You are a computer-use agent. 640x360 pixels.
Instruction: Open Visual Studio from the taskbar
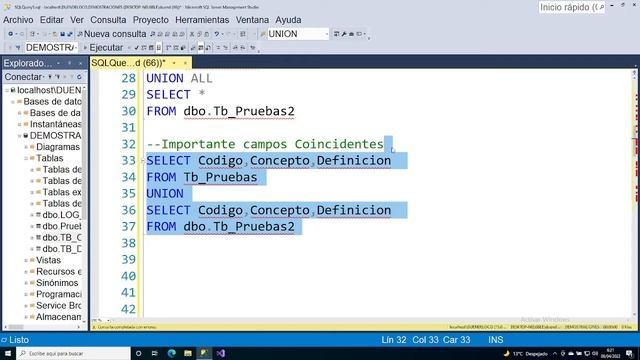[x=221, y=353]
